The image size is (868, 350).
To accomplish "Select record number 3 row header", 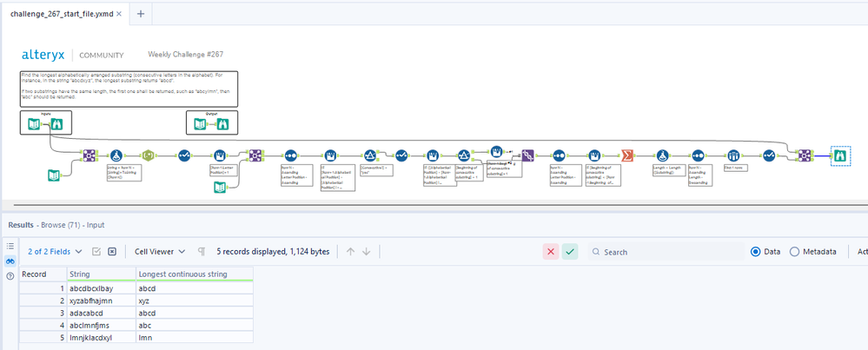I will point(42,313).
